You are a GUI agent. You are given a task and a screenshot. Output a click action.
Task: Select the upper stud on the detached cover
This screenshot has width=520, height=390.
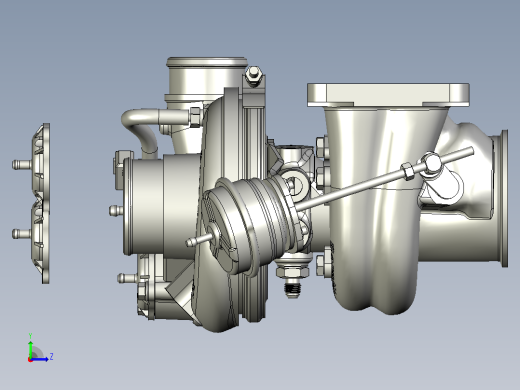[x=22, y=164]
